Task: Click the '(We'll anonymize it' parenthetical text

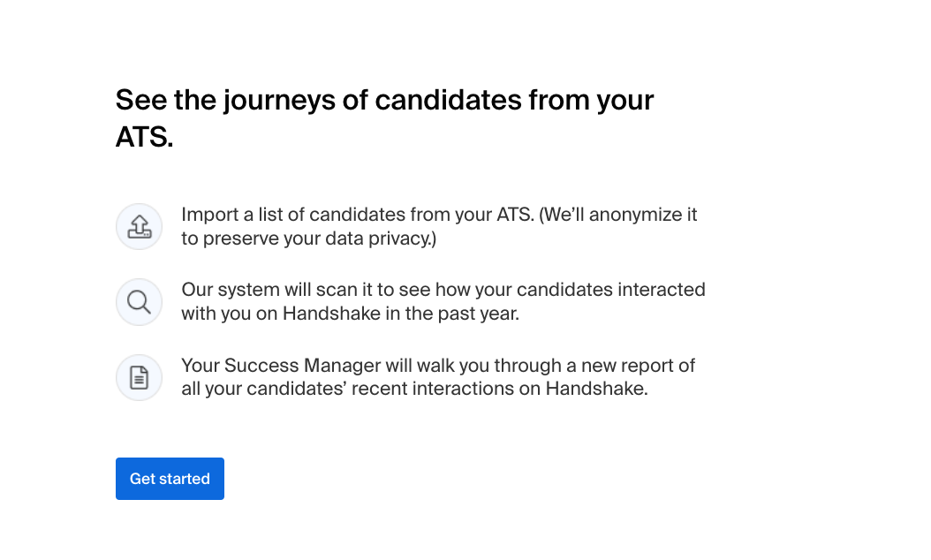Action: coord(617,215)
